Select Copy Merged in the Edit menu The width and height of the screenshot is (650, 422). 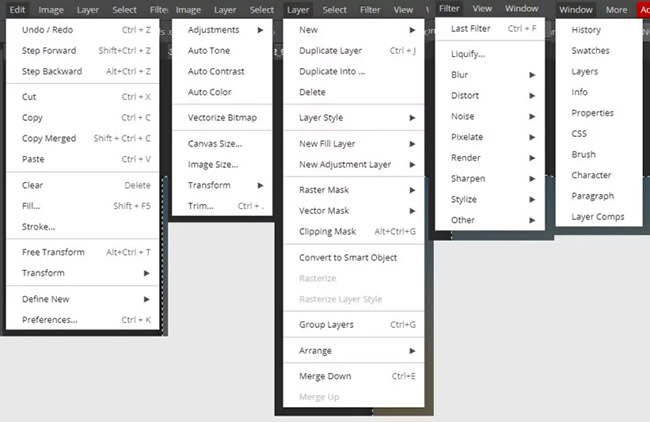click(x=49, y=138)
